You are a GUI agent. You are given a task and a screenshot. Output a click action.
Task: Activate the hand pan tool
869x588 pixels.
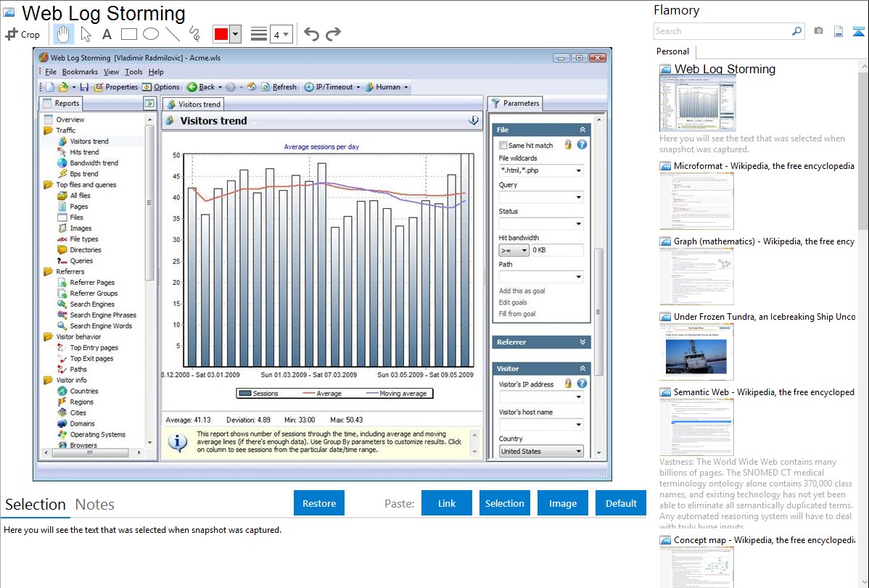[x=63, y=34]
